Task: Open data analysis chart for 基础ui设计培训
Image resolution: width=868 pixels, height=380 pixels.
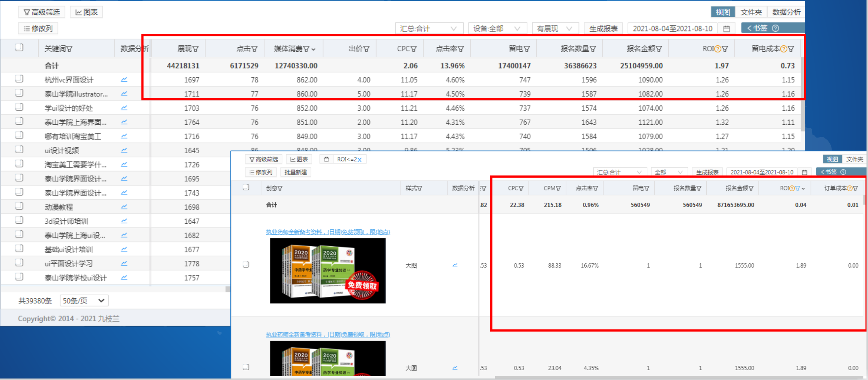Action: point(124,249)
